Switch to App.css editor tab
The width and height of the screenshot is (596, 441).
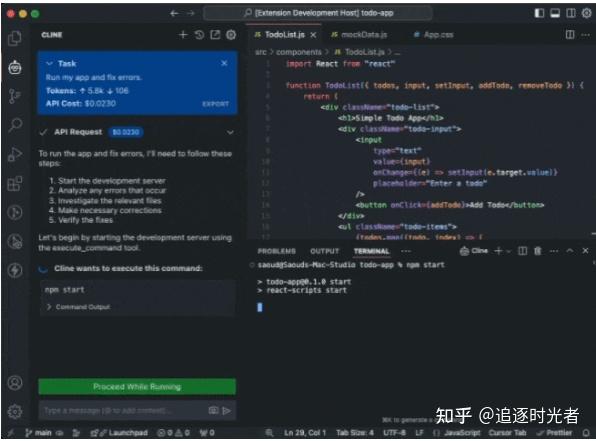point(434,35)
